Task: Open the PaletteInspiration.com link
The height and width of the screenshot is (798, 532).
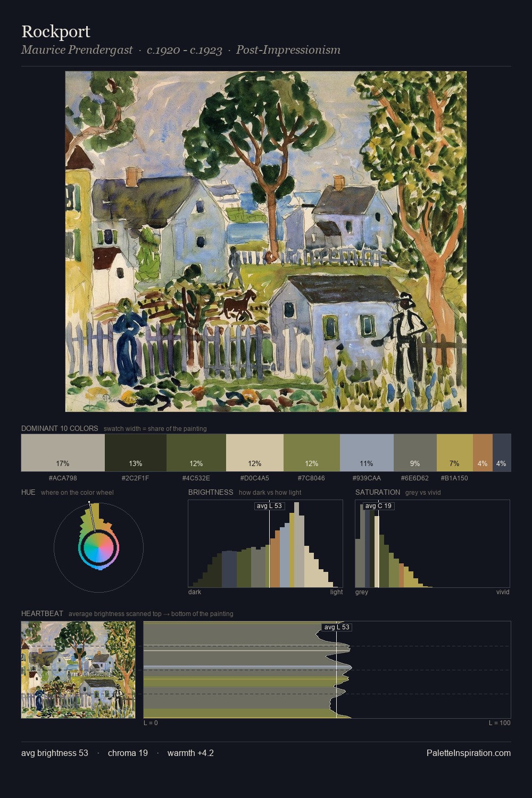Action: pos(469,753)
